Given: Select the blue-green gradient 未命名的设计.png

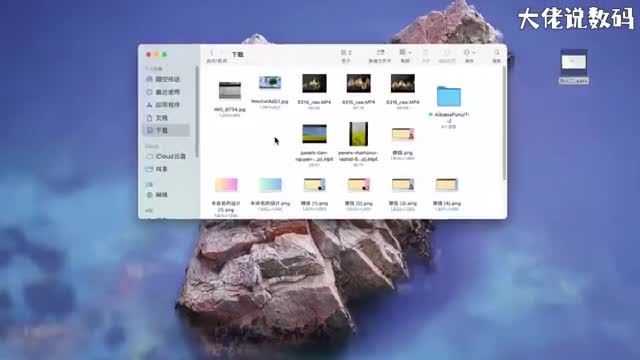Looking at the screenshot, I should tap(270, 185).
